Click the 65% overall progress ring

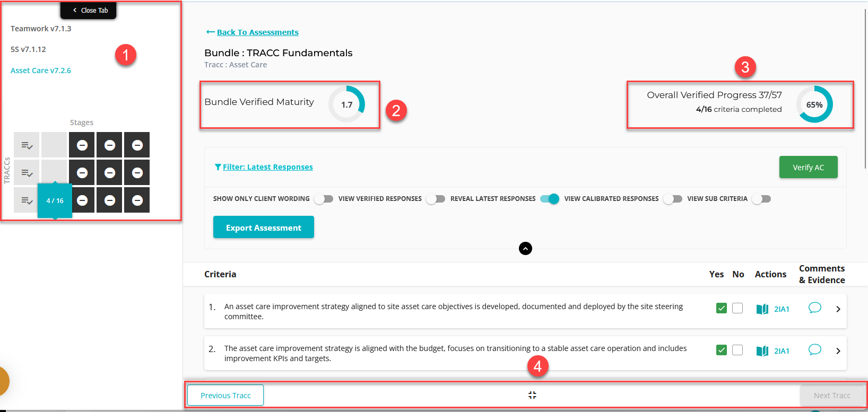(814, 104)
